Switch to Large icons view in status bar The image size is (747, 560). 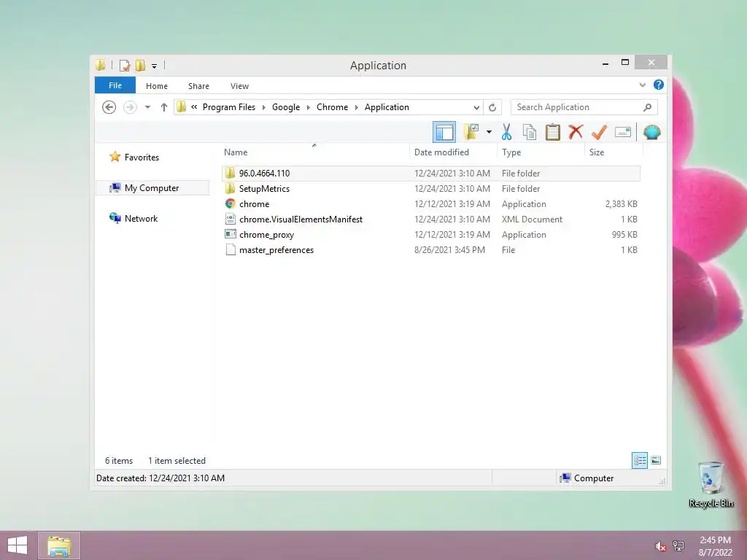tap(656, 461)
